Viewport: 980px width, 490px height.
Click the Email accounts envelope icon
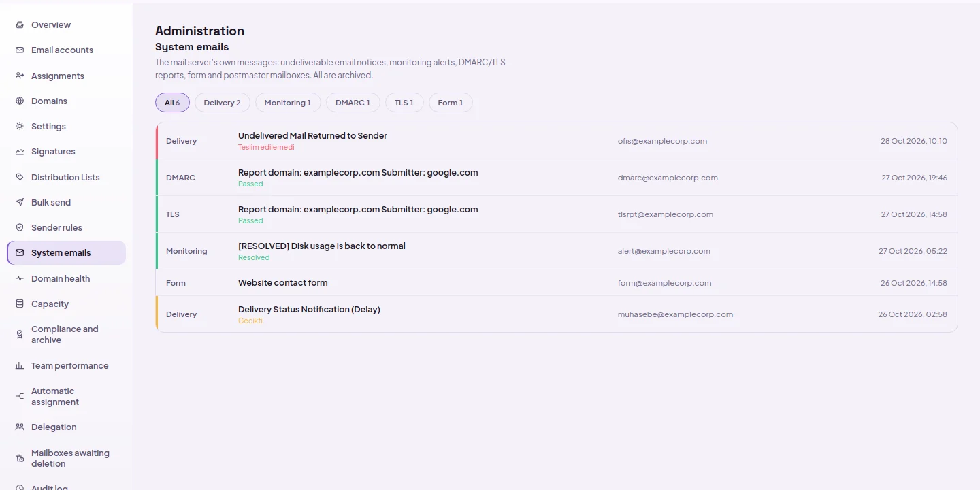click(x=20, y=50)
